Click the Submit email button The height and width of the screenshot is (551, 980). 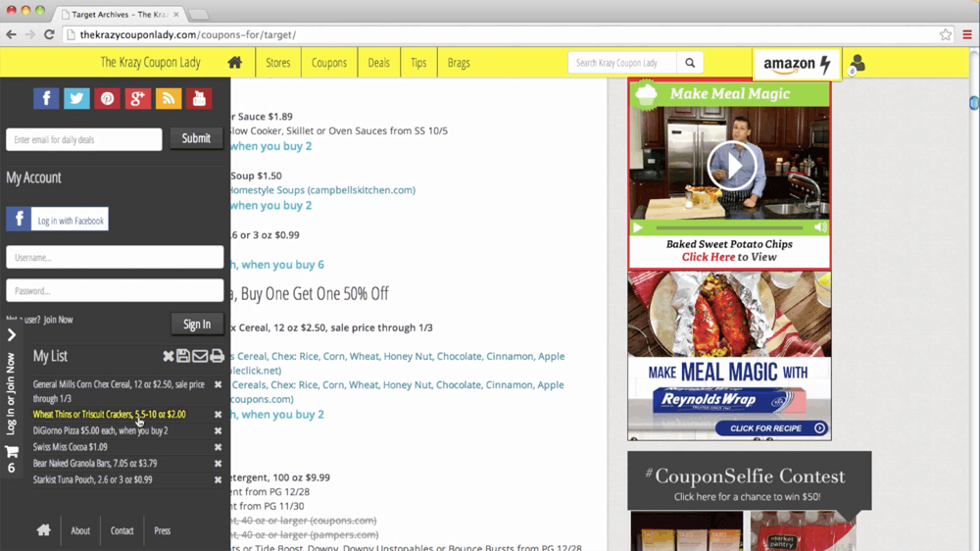point(196,138)
